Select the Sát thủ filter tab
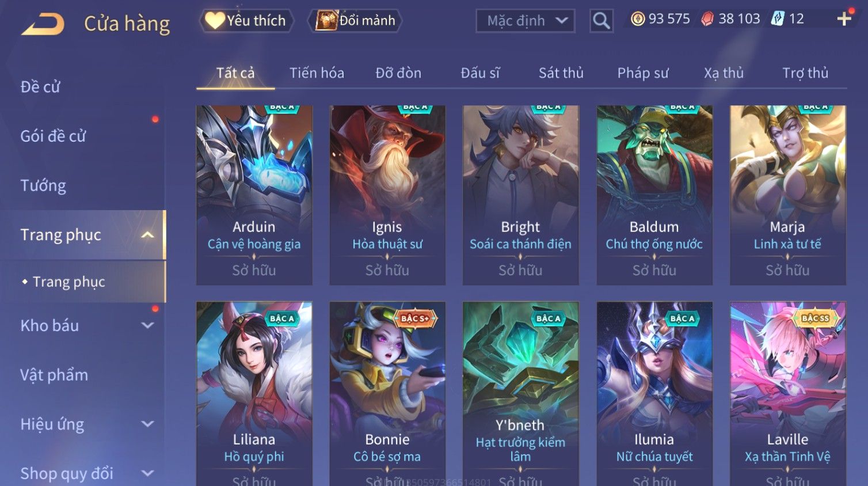The image size is (868, 486). click(x=561, y=73)
